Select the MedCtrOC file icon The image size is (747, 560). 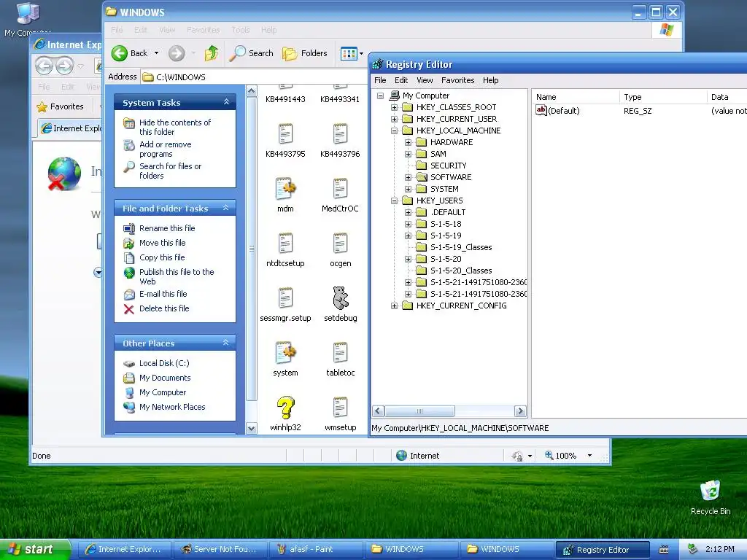tap(340, 189)
